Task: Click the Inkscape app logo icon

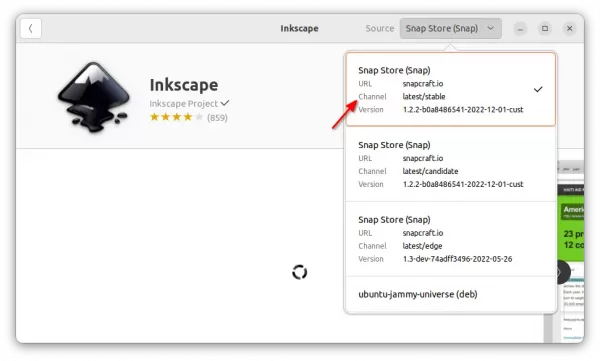Action: 93,97
